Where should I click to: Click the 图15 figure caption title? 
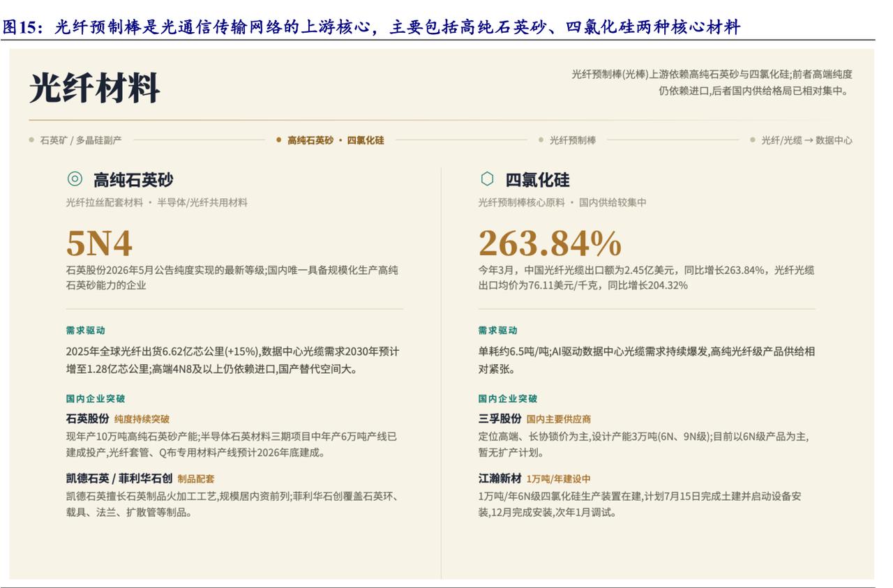371,27
